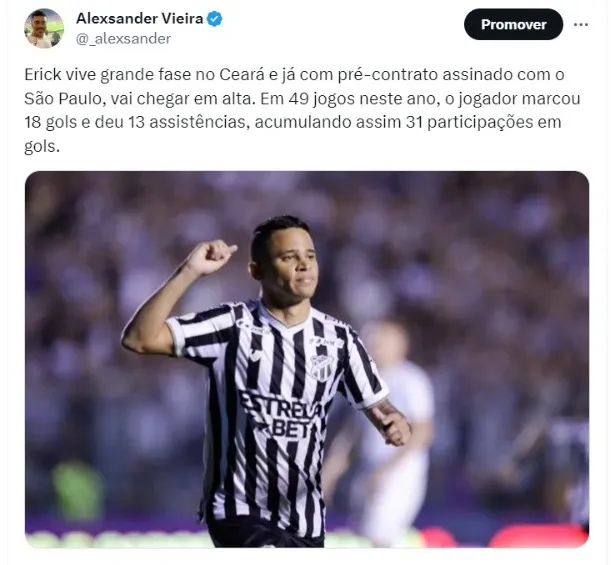Open Alexsander Vieira's profile avatar

pos(43,28)
